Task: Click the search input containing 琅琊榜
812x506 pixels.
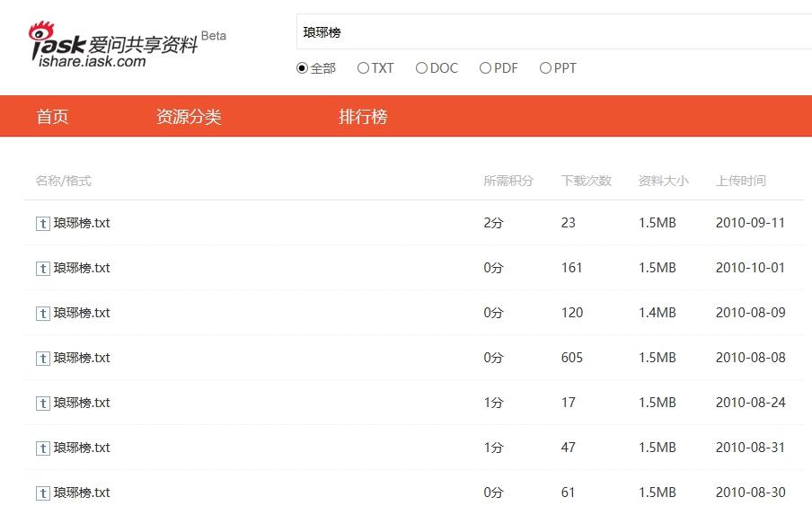Action: click(554, 32)
